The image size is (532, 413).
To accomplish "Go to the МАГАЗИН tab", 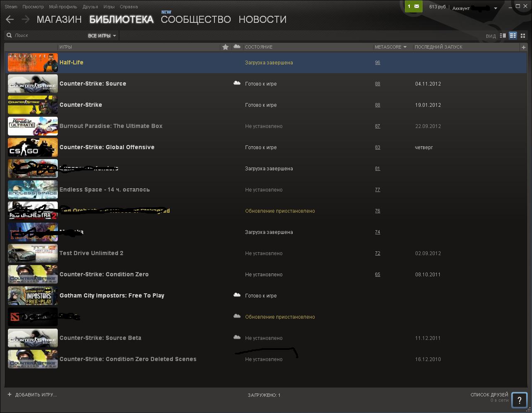I will coord(59,20).
